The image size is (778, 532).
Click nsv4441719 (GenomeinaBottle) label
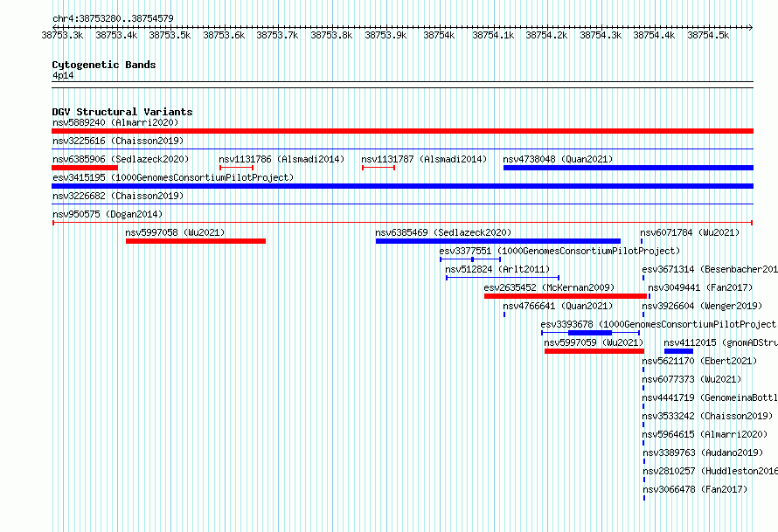710,397
